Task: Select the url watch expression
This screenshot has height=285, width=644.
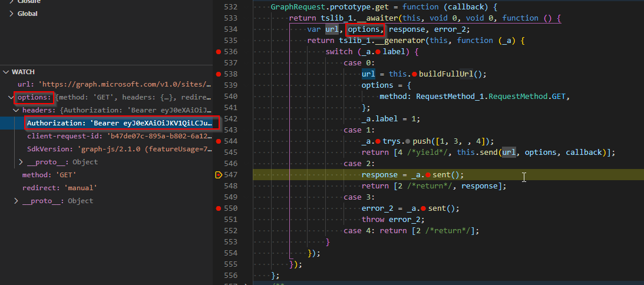Action: pyautogui.click(x=107, y=85)
